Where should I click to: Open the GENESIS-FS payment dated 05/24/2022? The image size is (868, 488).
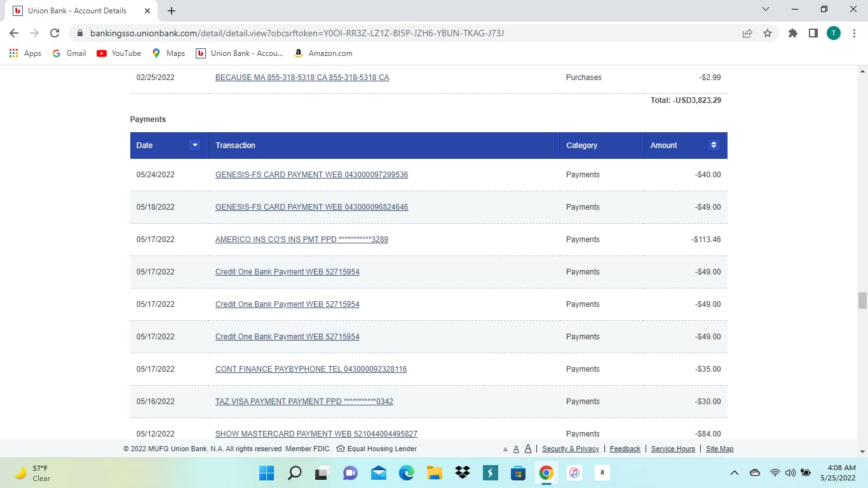[311, 175]
